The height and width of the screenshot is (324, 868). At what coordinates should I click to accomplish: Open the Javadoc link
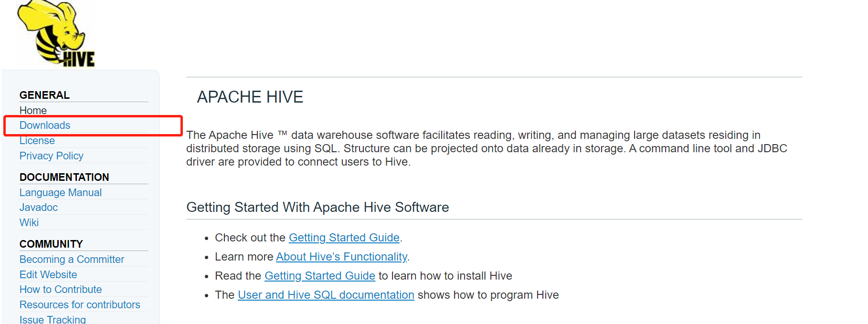coord(39,208)
